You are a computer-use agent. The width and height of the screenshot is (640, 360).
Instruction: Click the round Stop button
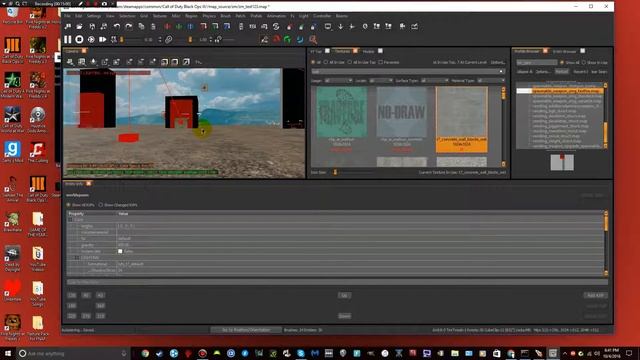79,39
